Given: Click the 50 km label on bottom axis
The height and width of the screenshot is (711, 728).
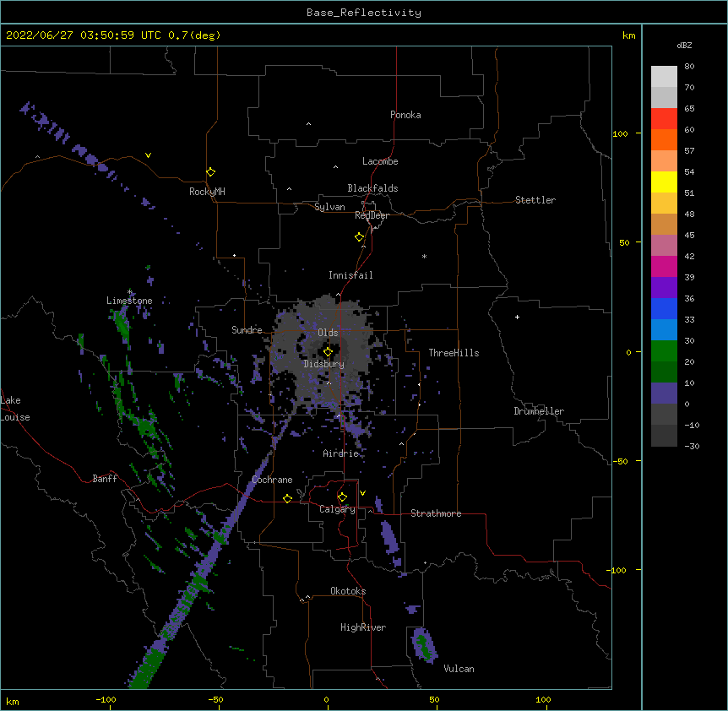Looking at the screenshot, I should click(x=434, y=699).
